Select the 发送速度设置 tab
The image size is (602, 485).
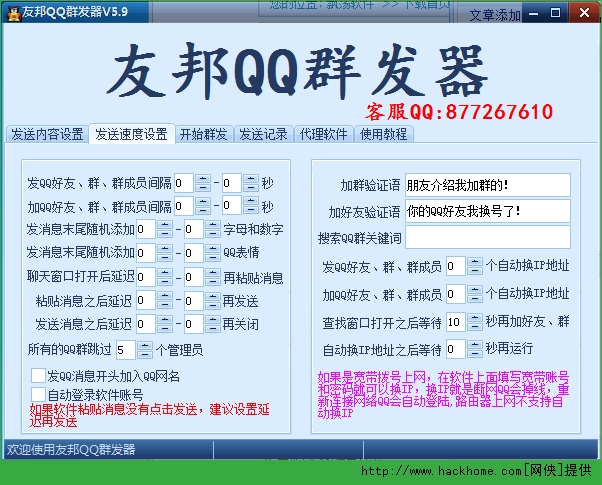(x=132, y=134)
